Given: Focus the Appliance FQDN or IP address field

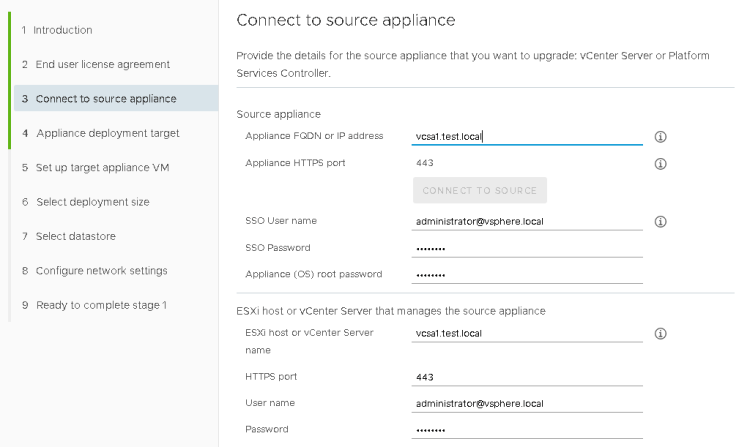Looking at the screenshot, I should [x=527, y=136].
